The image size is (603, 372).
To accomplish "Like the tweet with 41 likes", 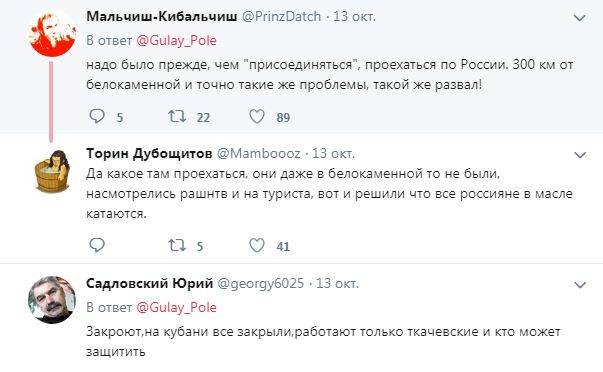I will coord(257,245).
